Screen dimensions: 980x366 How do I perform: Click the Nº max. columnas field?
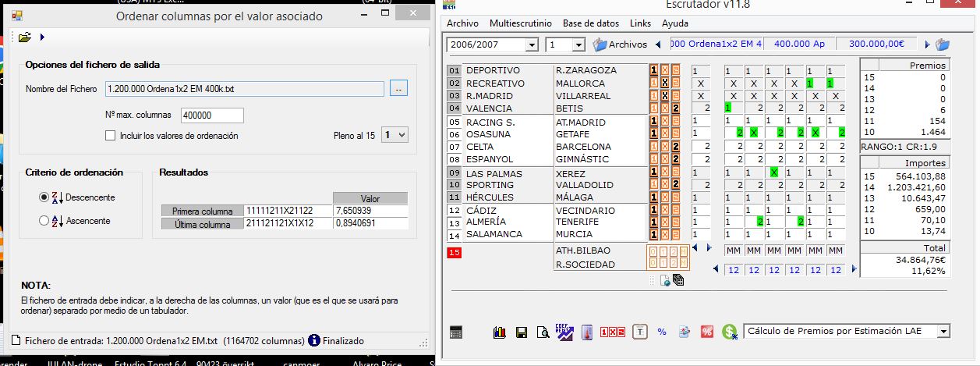coord(211,115)
